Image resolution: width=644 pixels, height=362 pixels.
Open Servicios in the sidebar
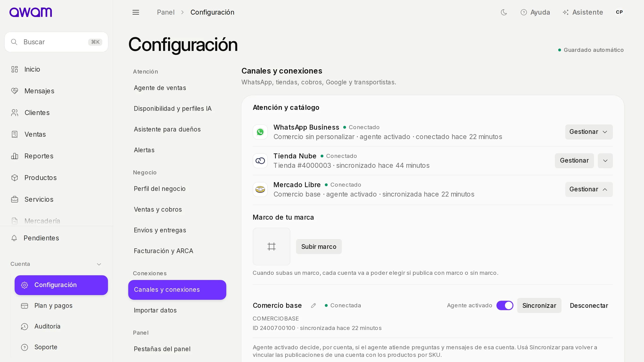[57, 199]
